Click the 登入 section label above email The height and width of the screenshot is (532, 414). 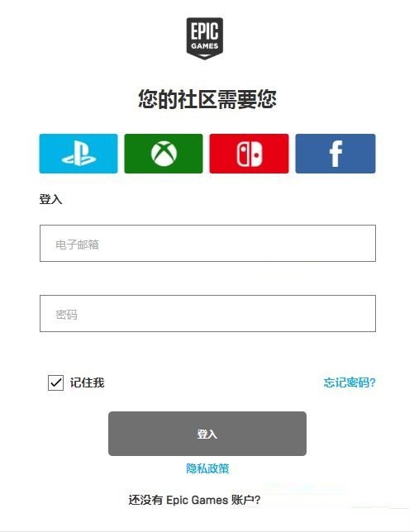50,199
